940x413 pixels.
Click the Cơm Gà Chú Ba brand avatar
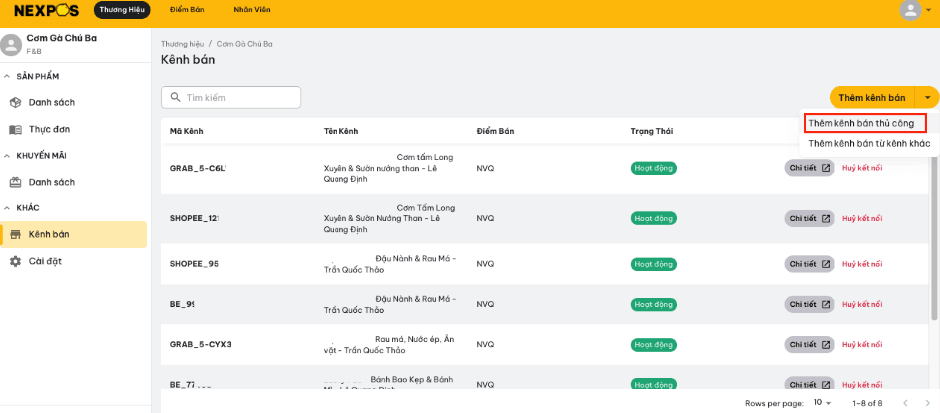click(x=11, y=45)
